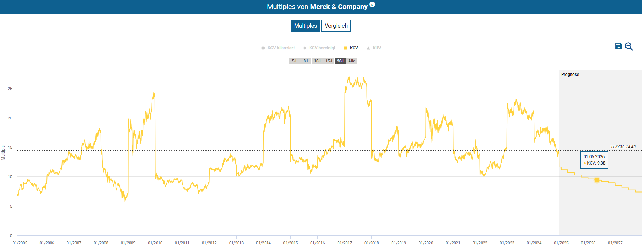The height and width of the screenshot is (252, 644).
Task: Switch to the Multiples tab
Action: [x=305, y=26]
